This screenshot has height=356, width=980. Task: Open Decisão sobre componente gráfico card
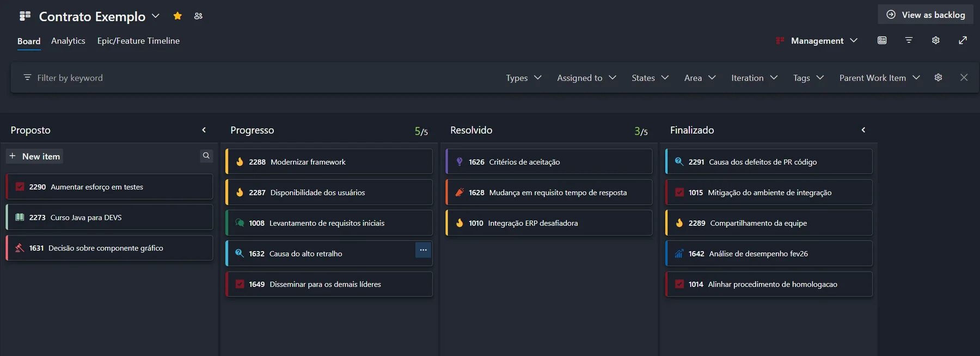pyautogui.click(x=109, y=248)
